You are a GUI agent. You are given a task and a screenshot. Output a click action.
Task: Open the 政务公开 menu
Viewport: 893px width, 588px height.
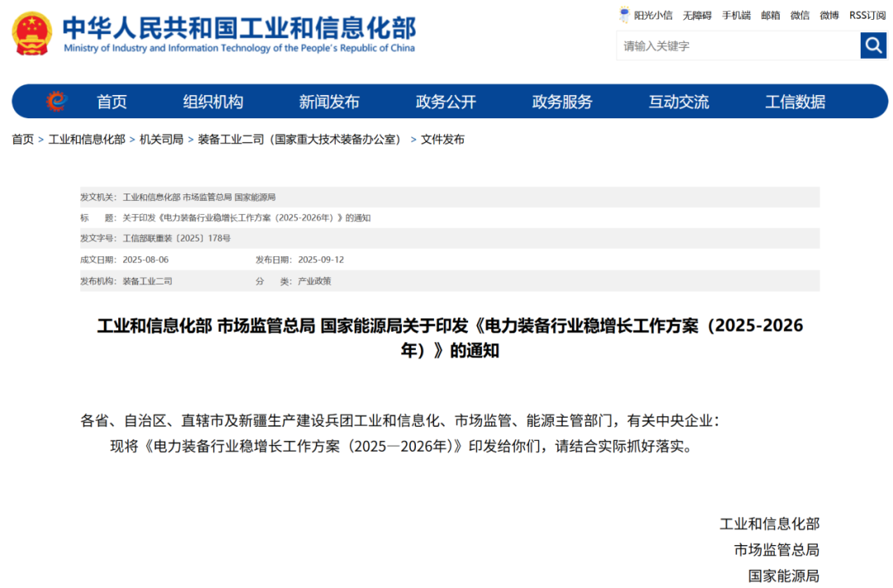point(446,102)
